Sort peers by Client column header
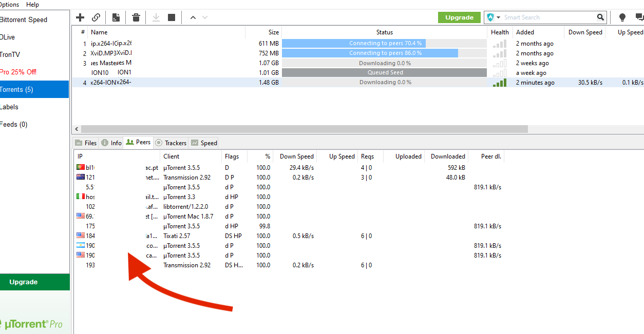This screenshot has height=334, width=644. pyautogui.click(x=191, y=156)
